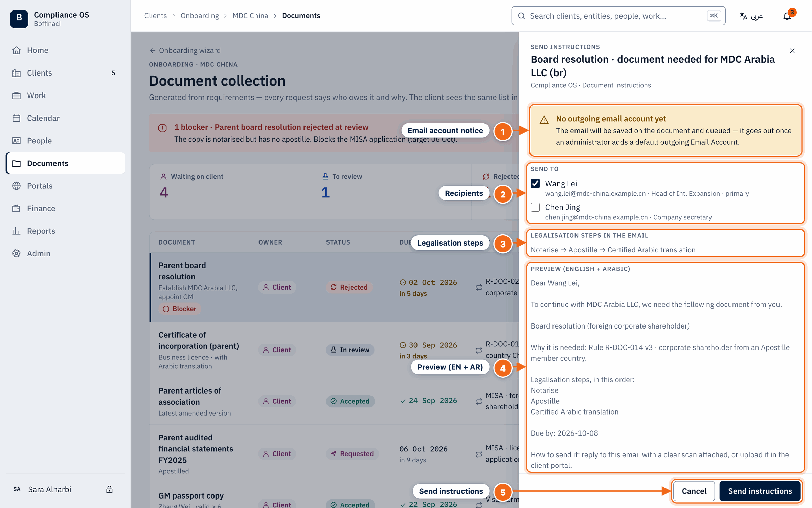Cancel sending instructions
Image resolution: width=812 pixels, height=508 pixels.
click(x=694, y=491)
